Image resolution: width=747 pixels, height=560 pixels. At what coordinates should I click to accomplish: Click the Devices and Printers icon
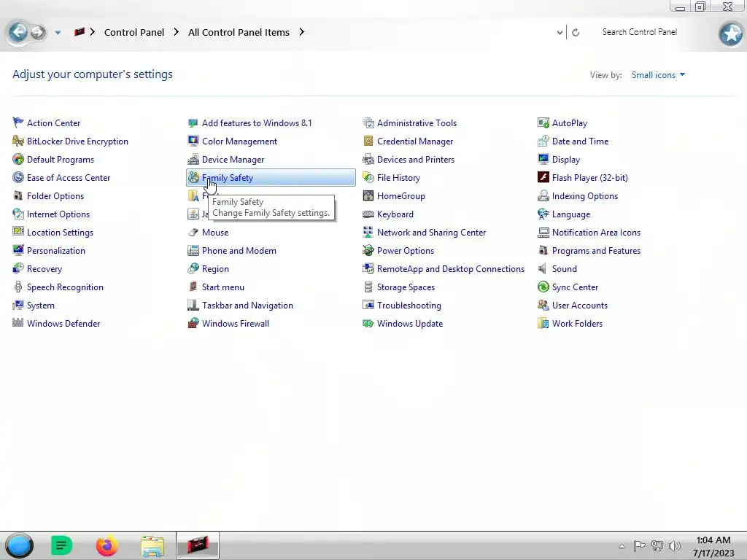368,160
